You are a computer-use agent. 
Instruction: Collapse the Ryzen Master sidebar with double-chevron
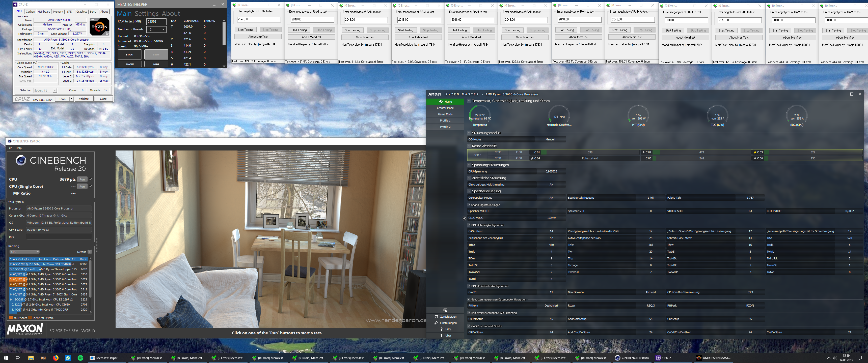pyautogui.click(x=464, y=219)
